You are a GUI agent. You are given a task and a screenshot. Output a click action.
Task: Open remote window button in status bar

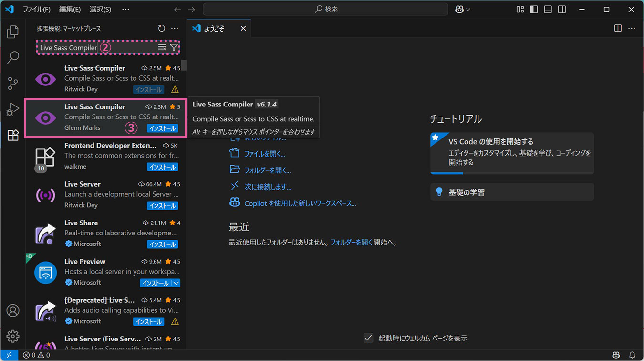[9, 355]
